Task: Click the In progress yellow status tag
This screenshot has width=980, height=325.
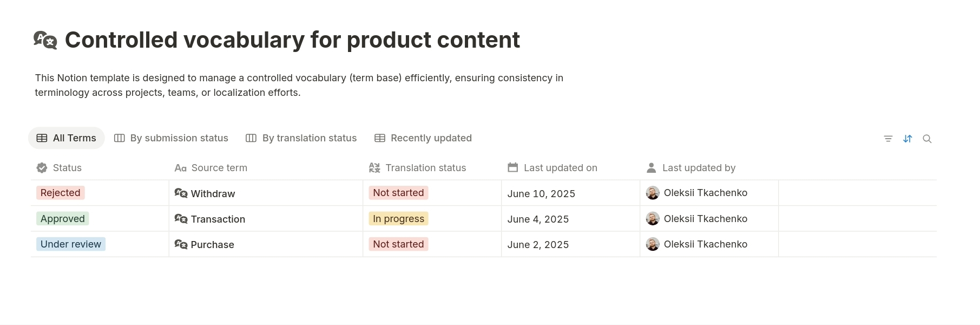Action: click(398, 218)
